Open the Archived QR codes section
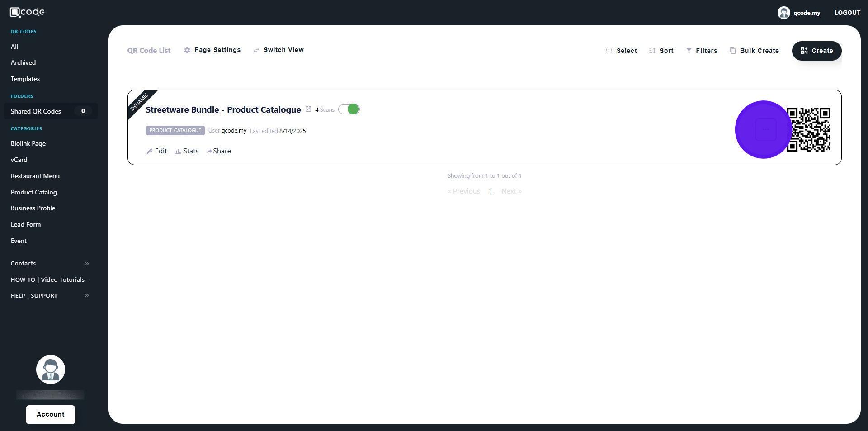This screenshot has height=431, width=868. [x=23, y=62]
